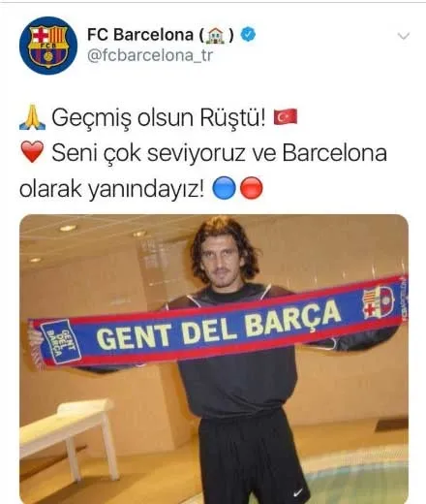
Task: Click the "Seni çok seviyoruz ve Barcelona" text
Action: [x=219, y=153]
